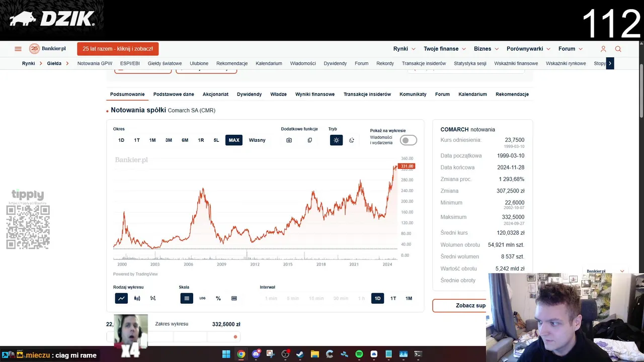Screen dimensions: 644x362
Task: Select the linear scale icon
Action: 187,298
